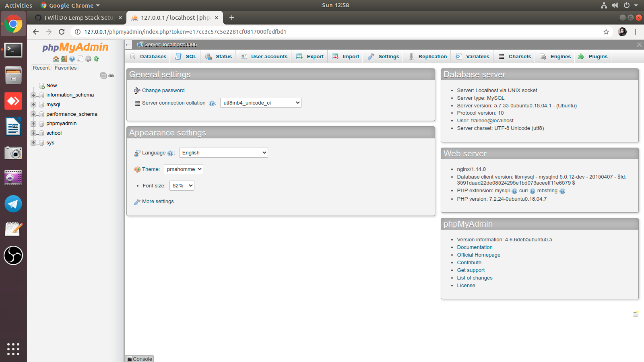Click the small note icon at bottom right

636,314
